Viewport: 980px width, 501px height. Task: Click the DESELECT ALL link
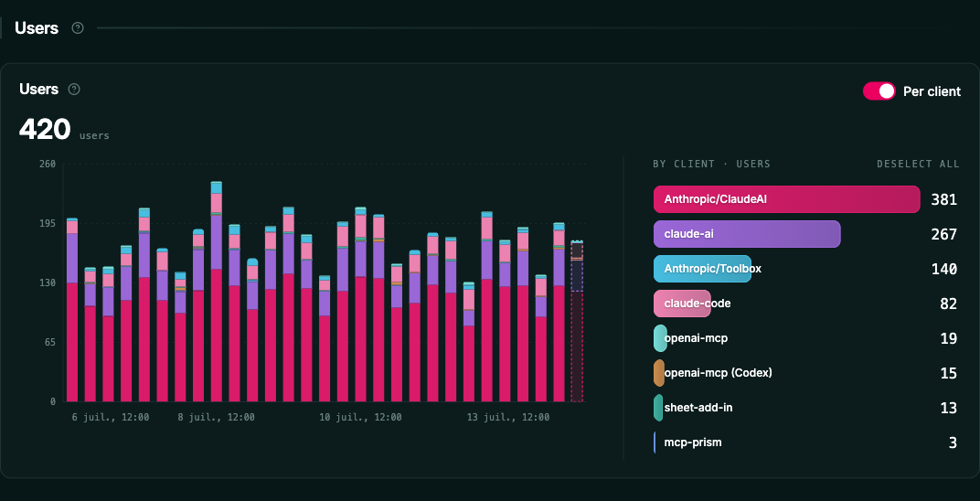tap(918, 164)
